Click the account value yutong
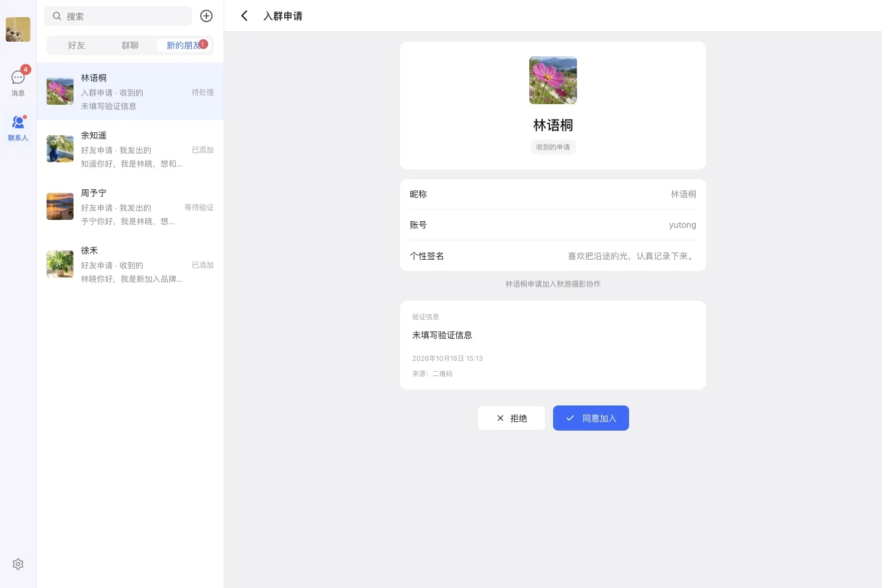The width and height of the screenshot is (882, 588). pos(682,225)
